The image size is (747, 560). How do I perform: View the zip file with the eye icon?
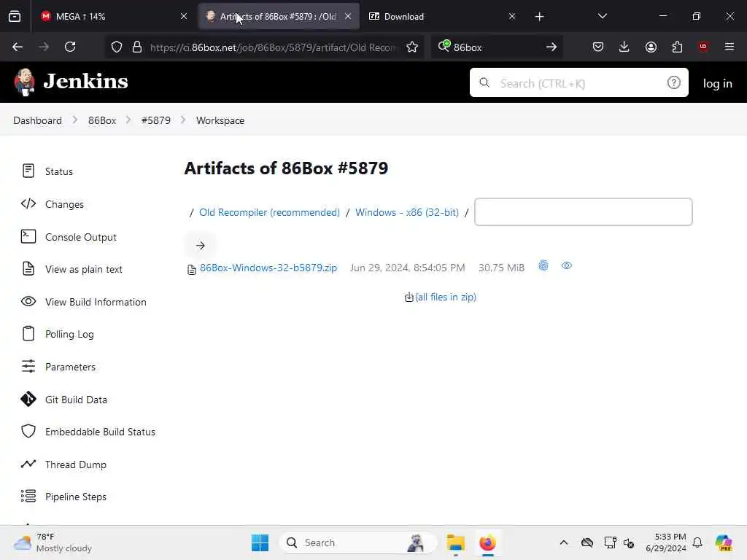[x=566, y=265]
